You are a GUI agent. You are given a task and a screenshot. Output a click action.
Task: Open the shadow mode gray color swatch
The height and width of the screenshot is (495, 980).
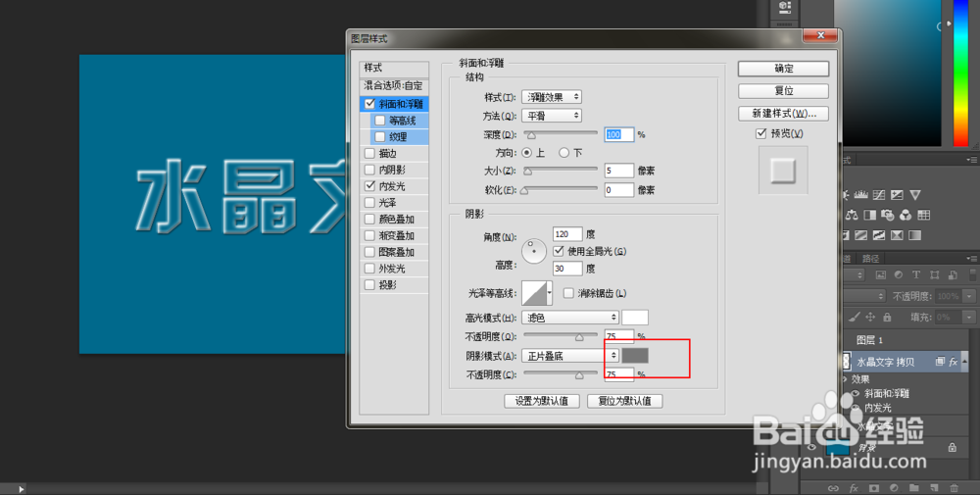[x=635, y=356]
